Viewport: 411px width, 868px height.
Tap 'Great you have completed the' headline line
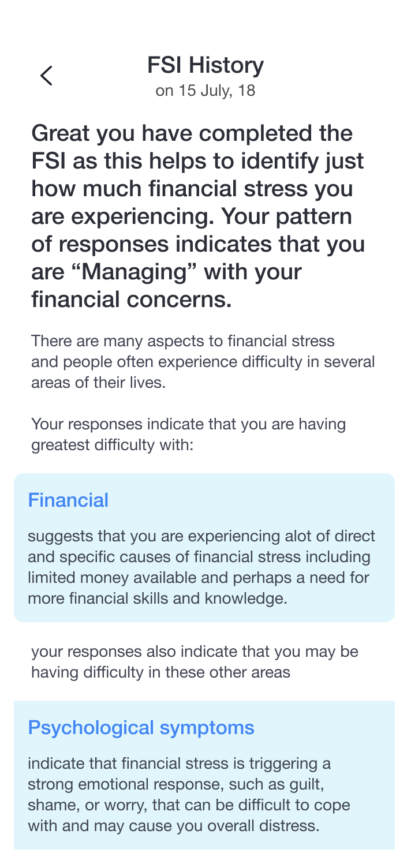click(192, 134)
